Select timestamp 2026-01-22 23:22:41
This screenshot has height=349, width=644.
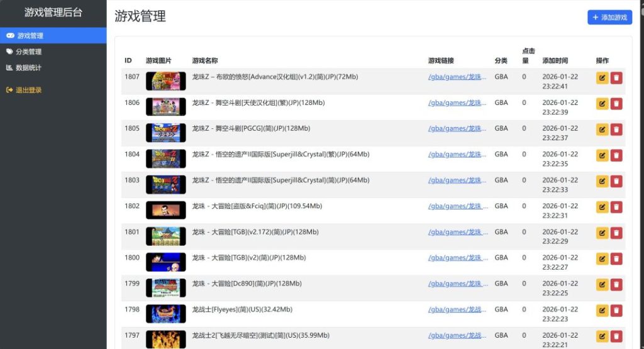pyautogui.click(x=560, y=81)
